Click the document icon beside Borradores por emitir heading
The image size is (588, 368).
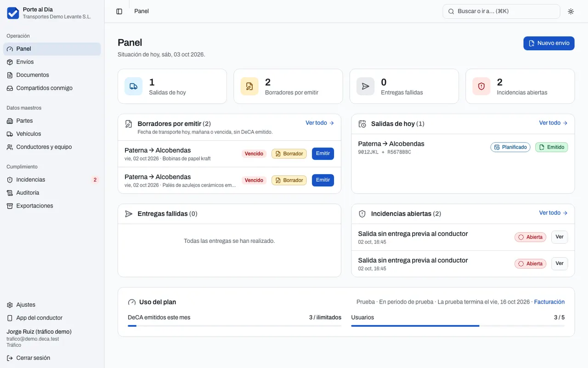[x=129, y=124]
